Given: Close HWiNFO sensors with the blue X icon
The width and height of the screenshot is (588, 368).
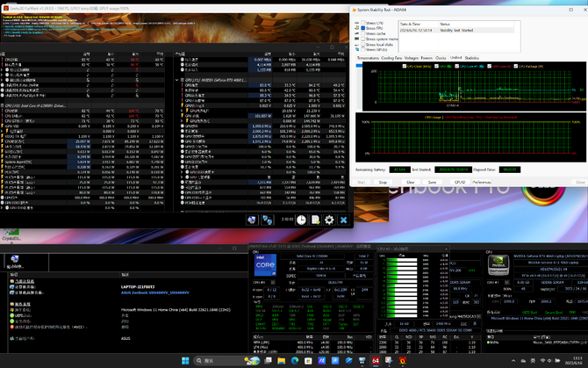Looking at the screenshot, I should pos(343,220).
